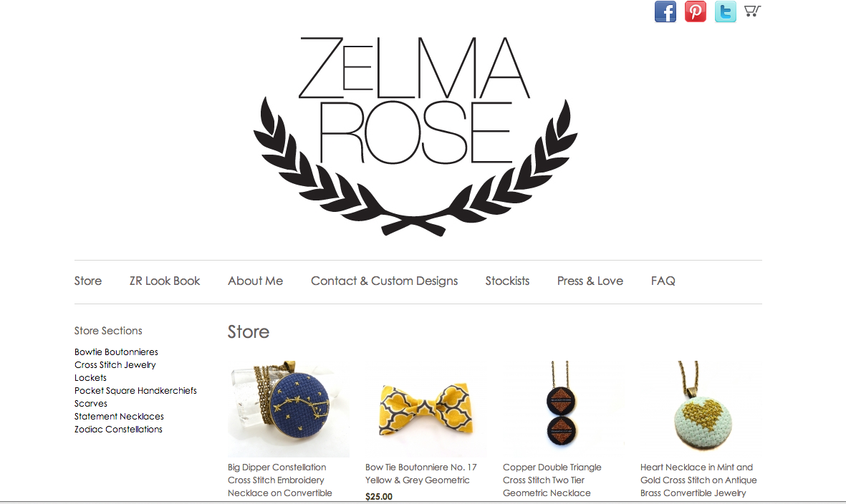The width and height of the screenshot is (846, 504).
Task: Select the Lockets store section
Action: pyautogui.click(x=91, y=378)
